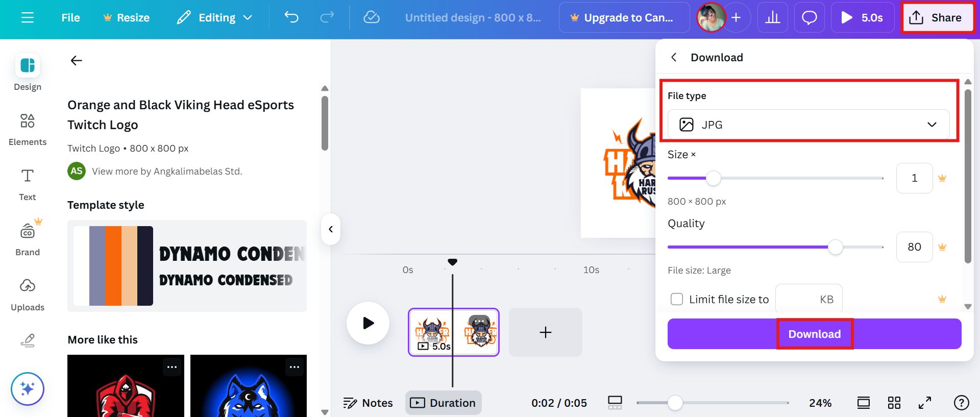This screenshot has width=980, height=417.
Task: Open the File menu
Action: (70, 17)
